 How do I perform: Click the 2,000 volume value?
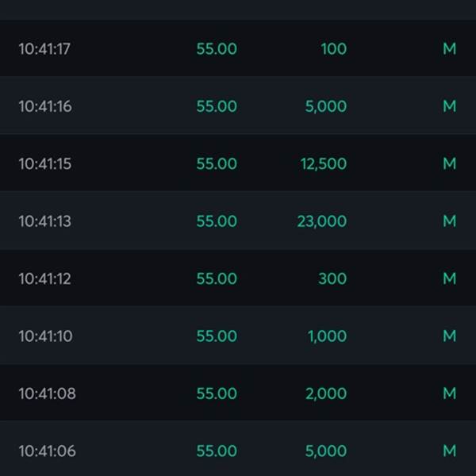326,393
